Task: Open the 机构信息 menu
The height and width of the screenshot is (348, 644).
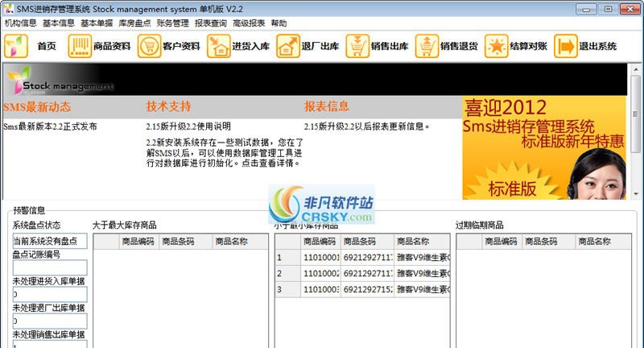Action: [x=21, y=23]
